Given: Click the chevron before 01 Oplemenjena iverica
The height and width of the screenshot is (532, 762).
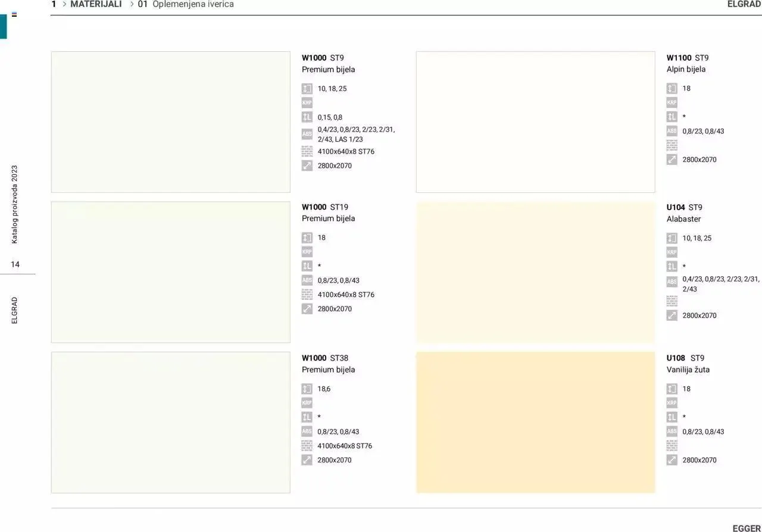Looking at the screenshot, I should coord(132,4).
